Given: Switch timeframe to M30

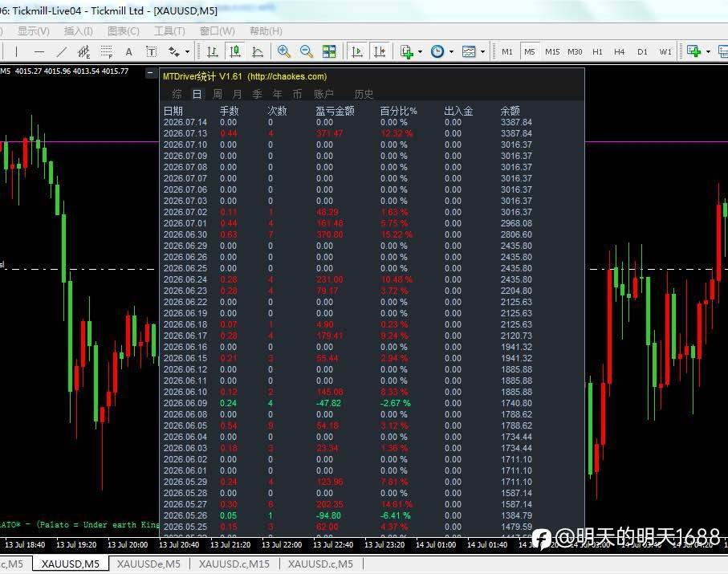Looking at the screenshot, I should click(x=575, y=52).
